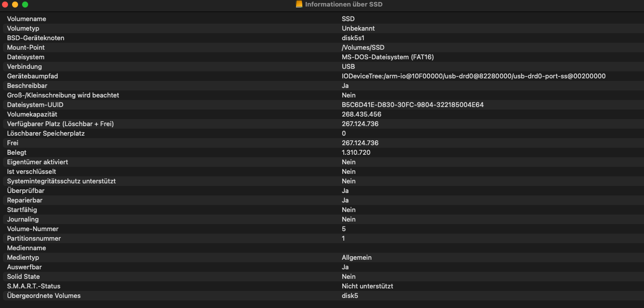The height and width of the screenshot is (308, 644).
Task: Click the Volumekapazität value 268.435.456
Action: point(361,115)
